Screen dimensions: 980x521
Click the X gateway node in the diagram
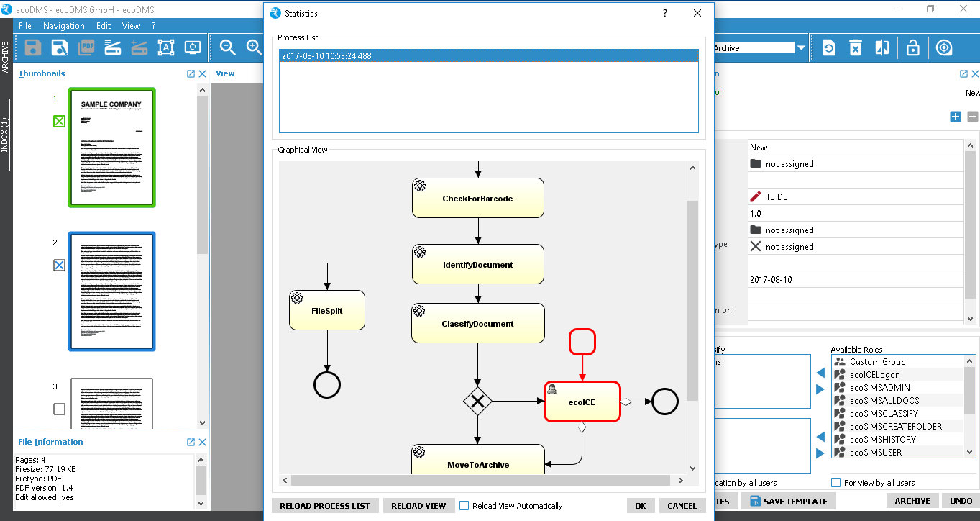click(477, 401)
